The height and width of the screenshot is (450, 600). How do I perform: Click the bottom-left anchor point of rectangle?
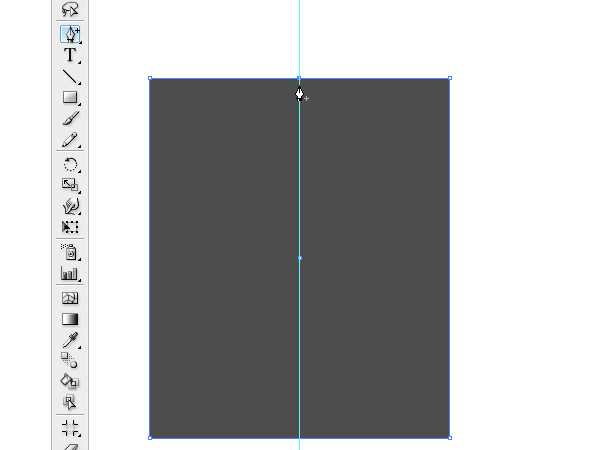pyautogui.click(x=150, y=438)
